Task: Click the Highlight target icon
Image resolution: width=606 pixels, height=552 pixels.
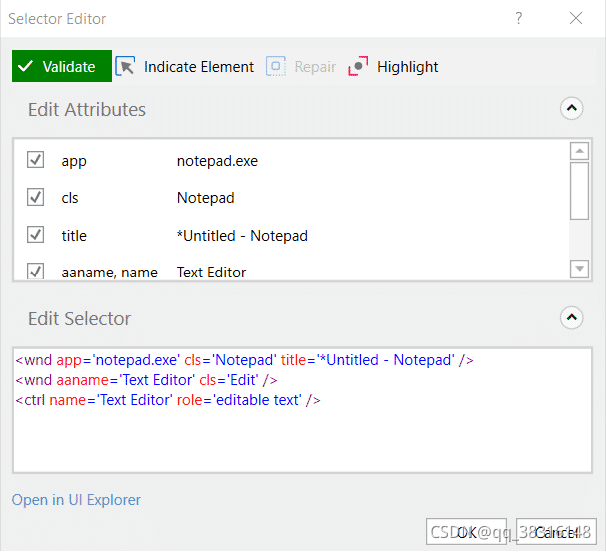Action: pos(358,66)
